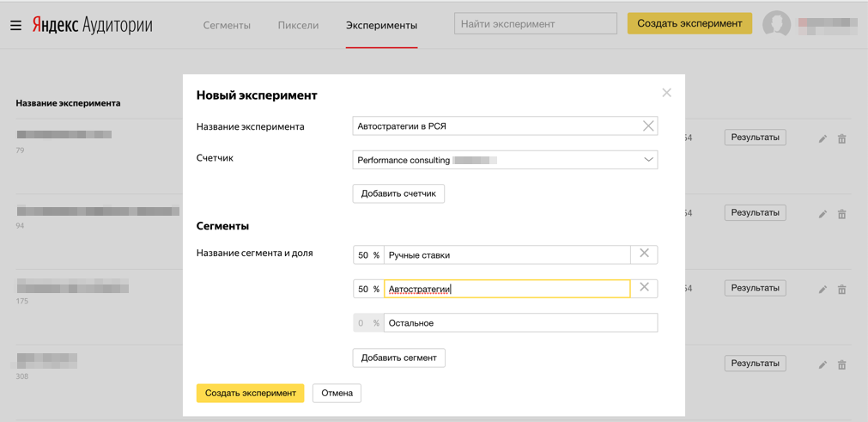Click the edit pencil in last row
868x422 pixels.
pos(822,364)
